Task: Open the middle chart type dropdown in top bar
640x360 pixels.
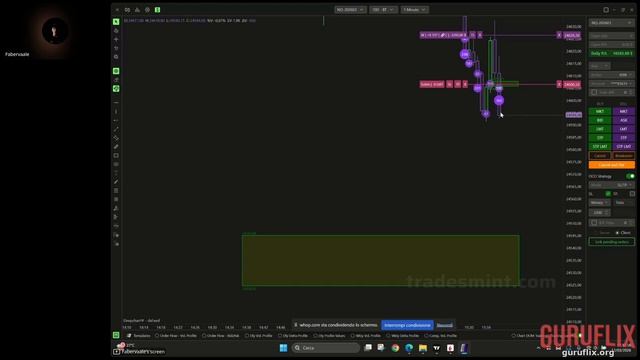Action: (383, 9)
